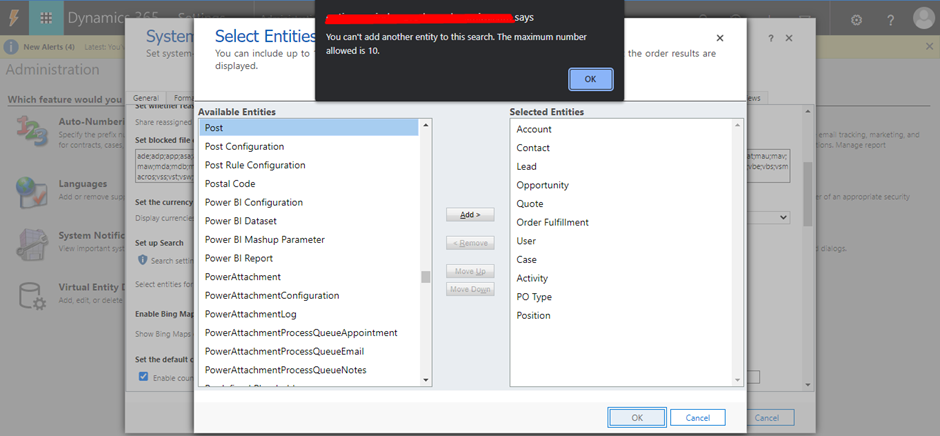
Task: Close the System Settings window
Action: click(789, 38)
